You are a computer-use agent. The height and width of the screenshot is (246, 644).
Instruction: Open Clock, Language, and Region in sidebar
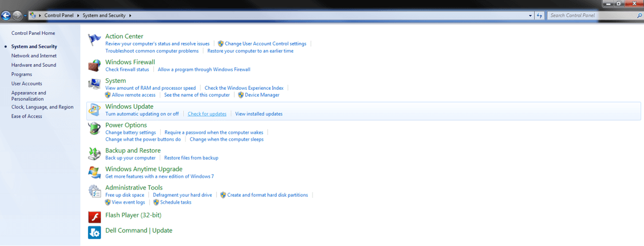click(x=42, y=107)
